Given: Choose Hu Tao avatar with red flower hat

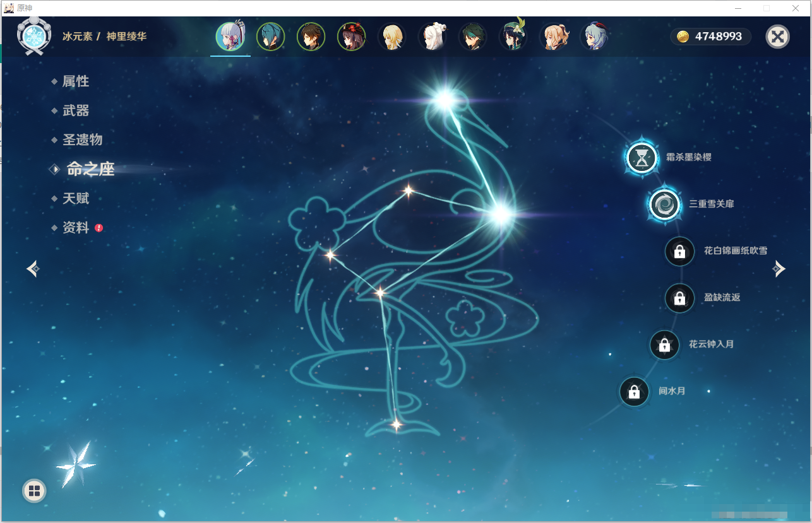Looking at the screenshot, I should pyautogui.click(x=352, y=37).
